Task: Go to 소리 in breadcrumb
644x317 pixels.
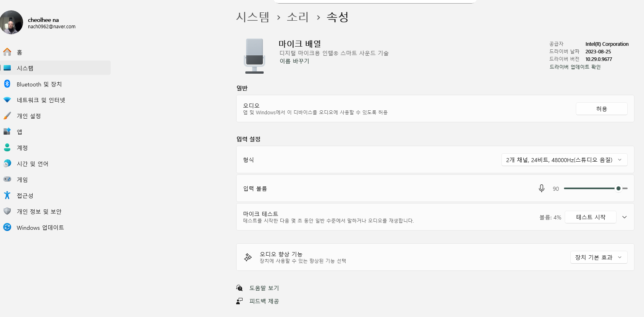Action: (298, 17)
